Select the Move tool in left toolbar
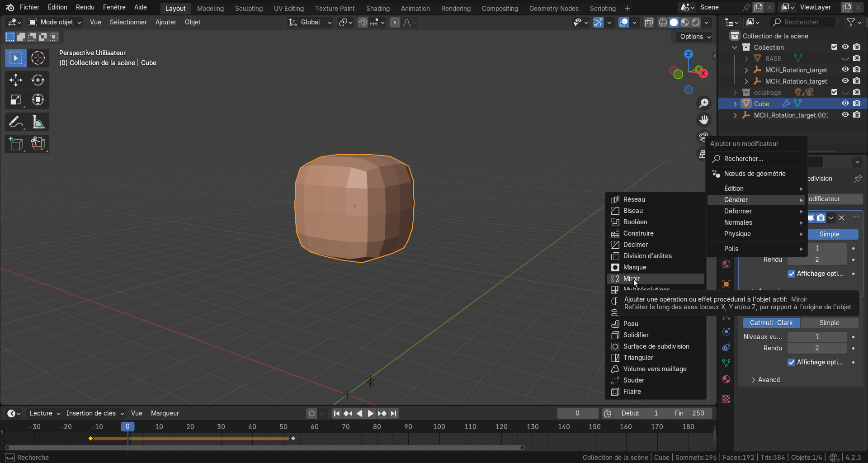The height and width of the screenshot is (463, 868). click(x=16, y=80)
